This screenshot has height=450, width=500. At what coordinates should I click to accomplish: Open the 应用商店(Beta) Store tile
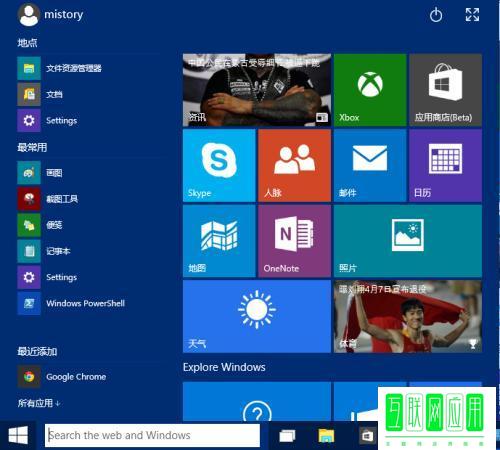445,90
